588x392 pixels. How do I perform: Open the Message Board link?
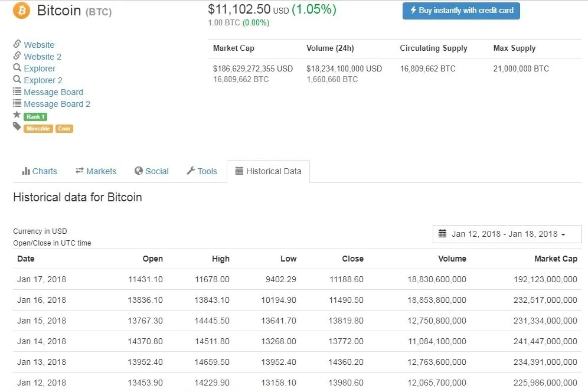point(53,92)
